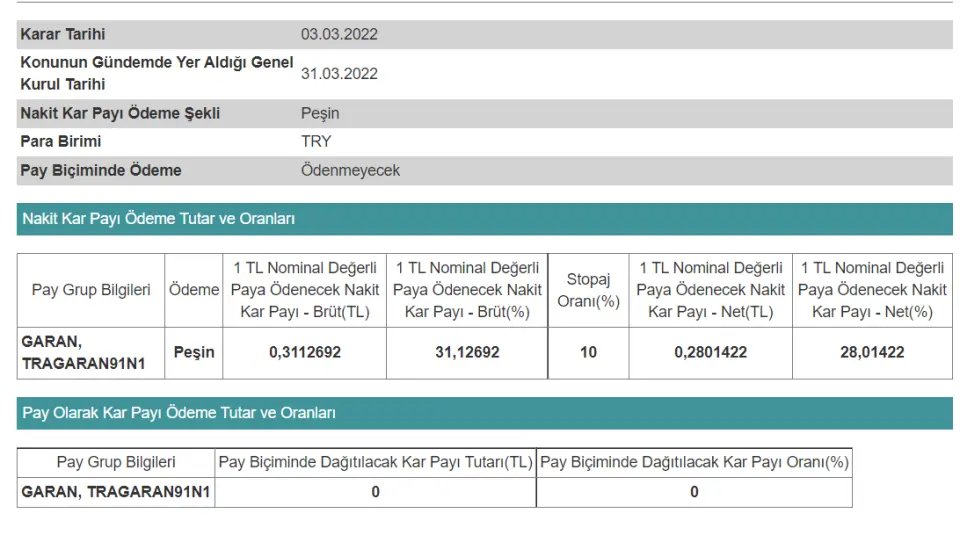
Task: Click GARAN, TRAGARAN91N1 in the cash dividend table
Action: pyautogui.click(x=84, y=352)
